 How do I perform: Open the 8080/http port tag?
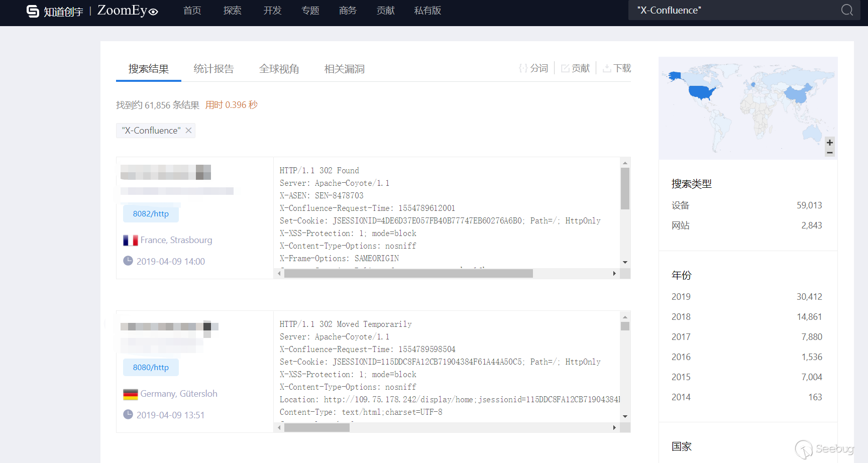coord(151,368)
